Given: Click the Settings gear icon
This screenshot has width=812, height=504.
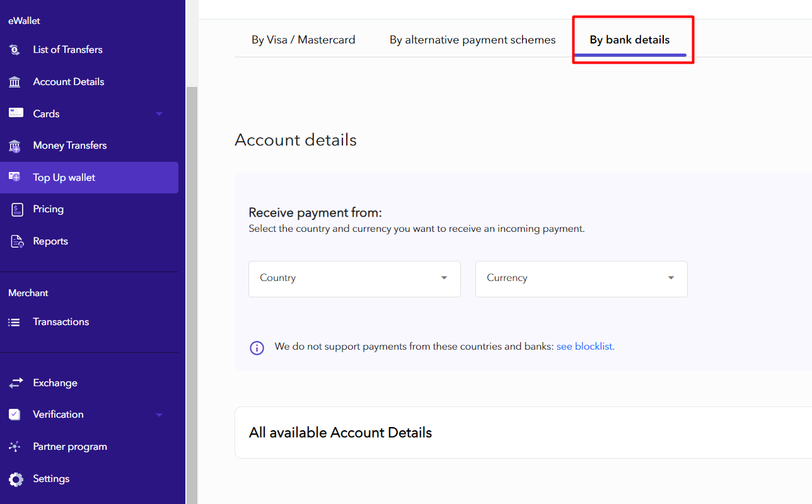Looking at the screenshot, I should 16,479.
